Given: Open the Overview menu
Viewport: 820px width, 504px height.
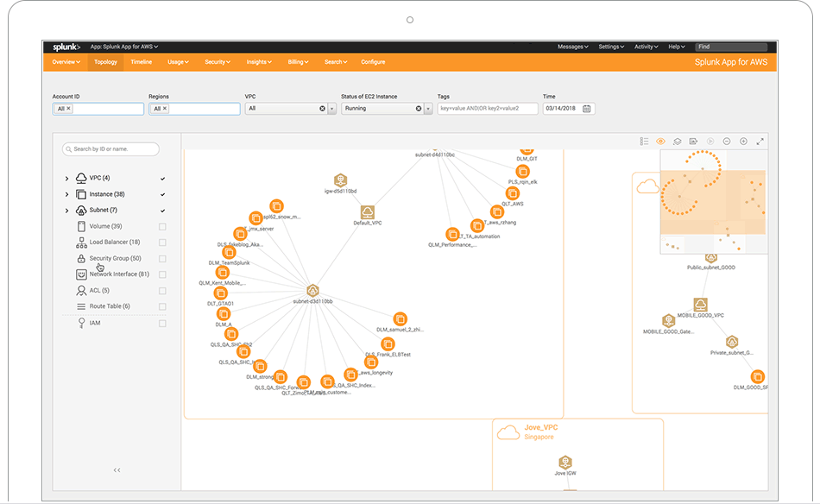Looking at the screenshot, I should 66,61.
